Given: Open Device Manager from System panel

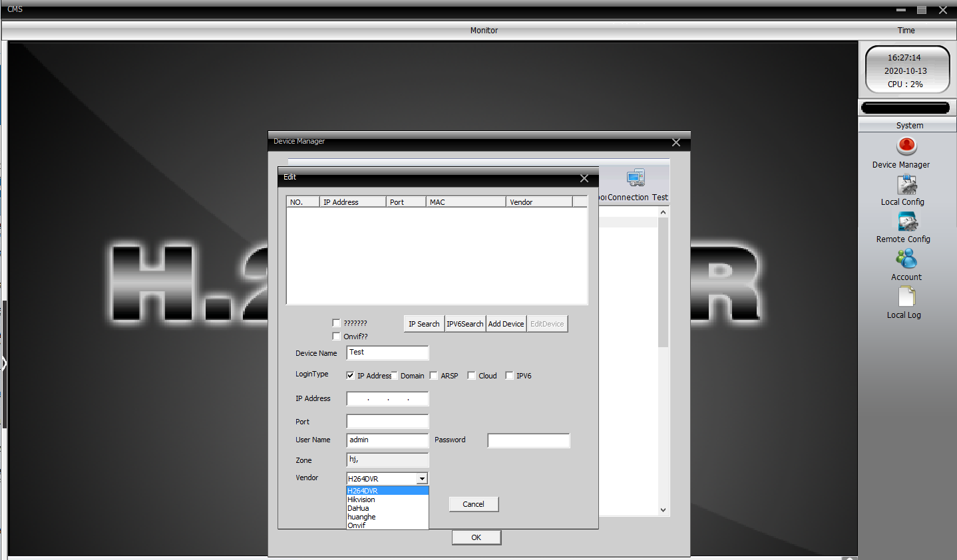Looking at the screenshot, I should (906, 146).
